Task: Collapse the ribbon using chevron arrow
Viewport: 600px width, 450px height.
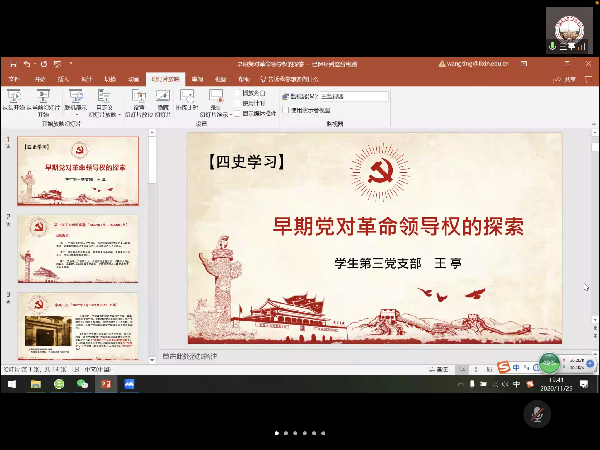Action: [593, 124]
